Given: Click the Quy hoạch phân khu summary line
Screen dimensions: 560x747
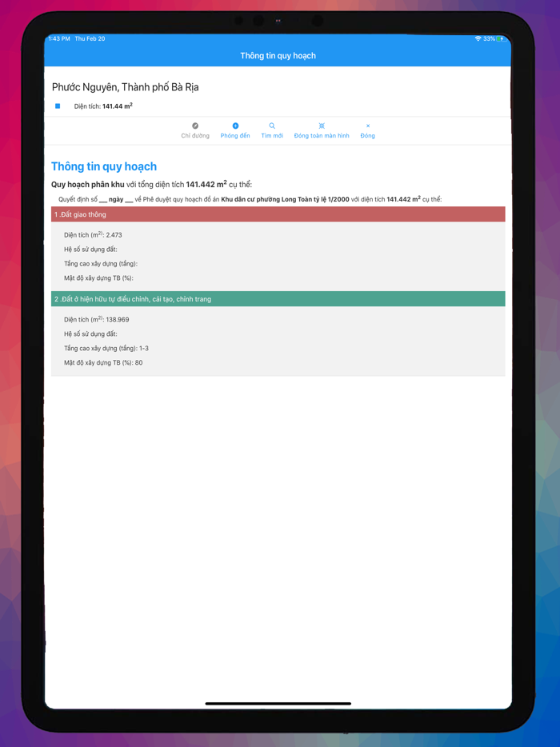Looking at the screenshot, I should point(151,185).
